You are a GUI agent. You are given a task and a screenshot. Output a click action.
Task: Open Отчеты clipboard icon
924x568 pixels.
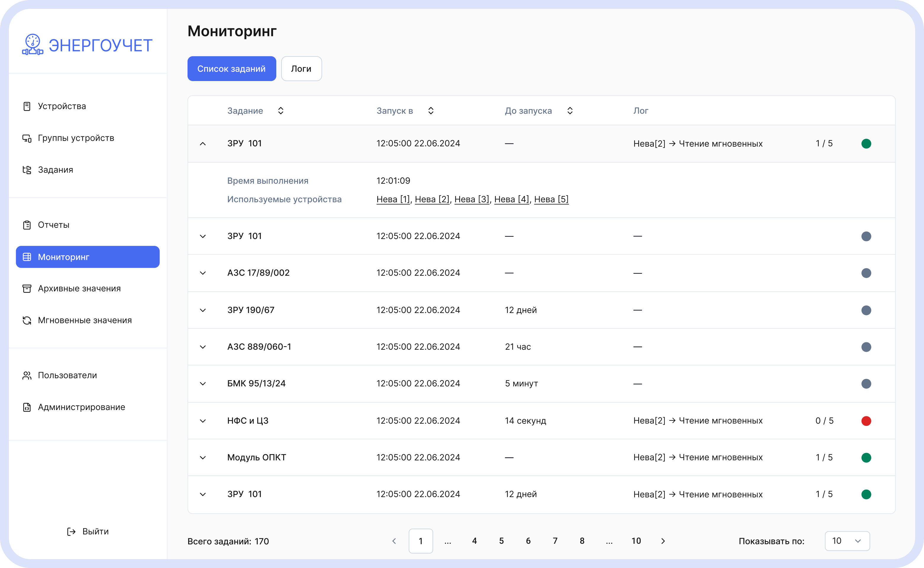[27, 225]
